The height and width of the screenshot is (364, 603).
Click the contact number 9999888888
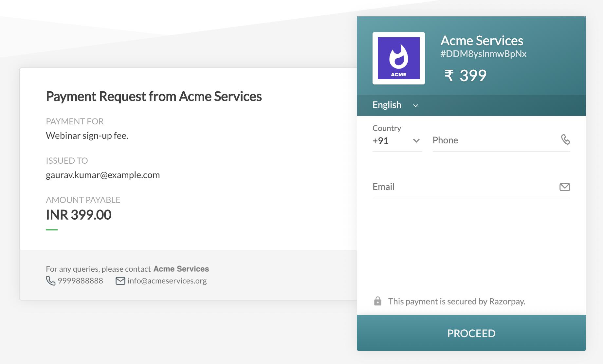pos(80,281)
